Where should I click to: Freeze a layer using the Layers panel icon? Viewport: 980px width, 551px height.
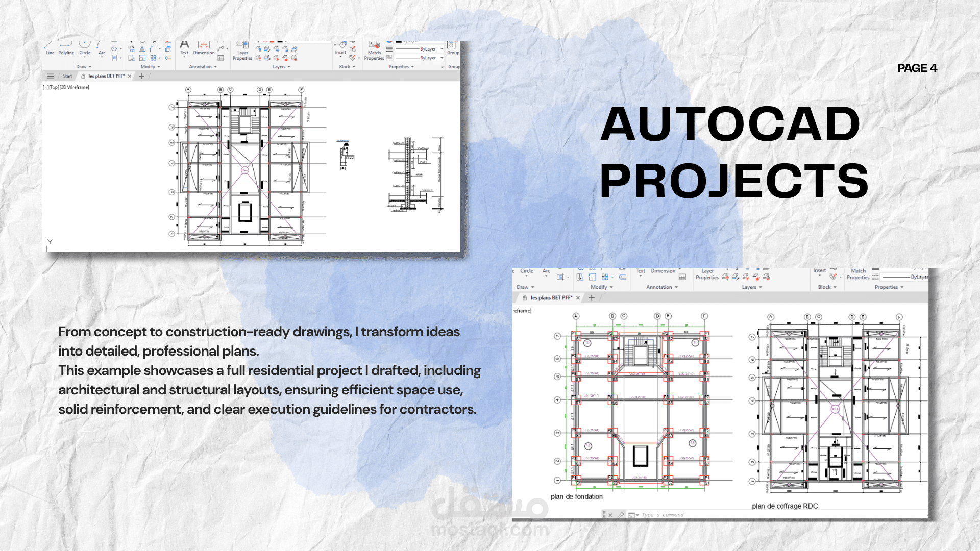point(277,49)
